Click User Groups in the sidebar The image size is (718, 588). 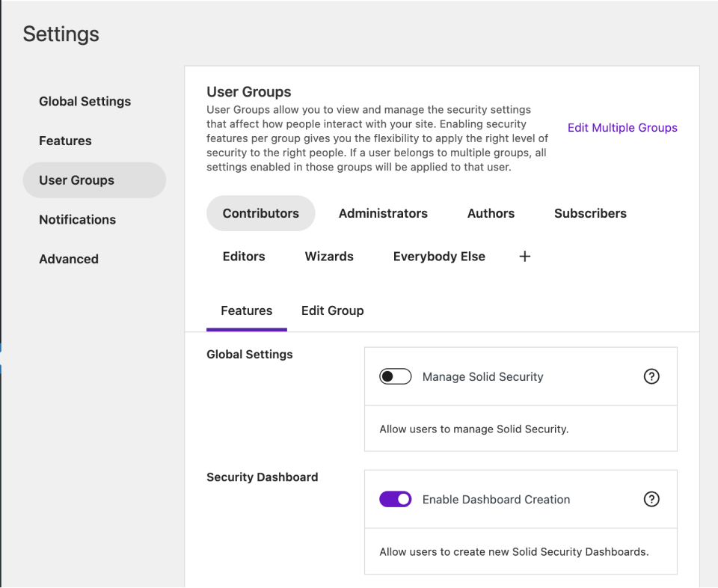(76, 180)
